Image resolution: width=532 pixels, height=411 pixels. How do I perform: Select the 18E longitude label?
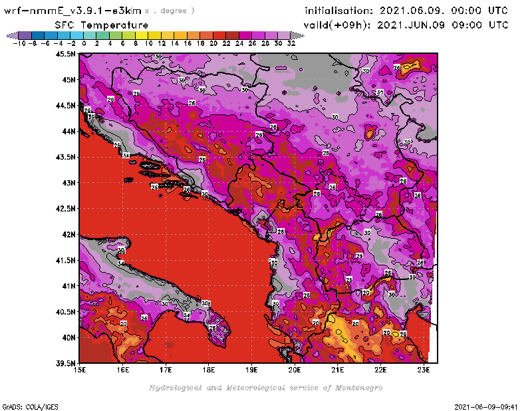pyautogui.click(x=209, y=370)
